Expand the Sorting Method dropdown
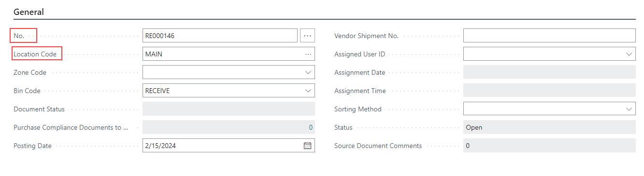 click(629, 109)
